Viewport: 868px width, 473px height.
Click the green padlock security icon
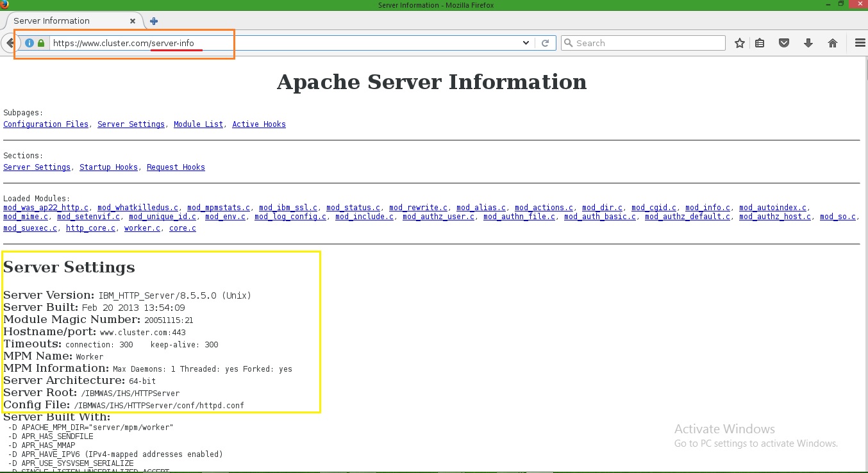pyautogui.click(x=40, y=44)
